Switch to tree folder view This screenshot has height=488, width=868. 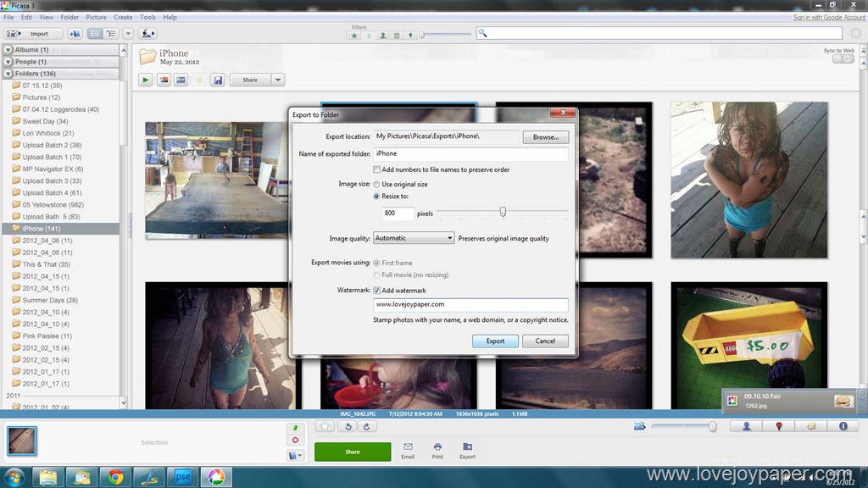[x=111, y=34]
